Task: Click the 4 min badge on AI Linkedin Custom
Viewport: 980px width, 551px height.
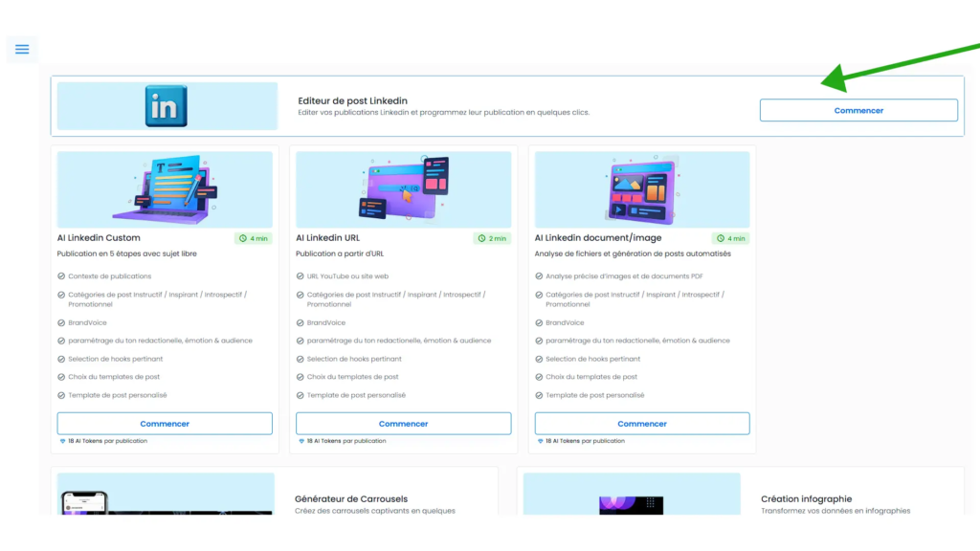Action: pos(253,238)
